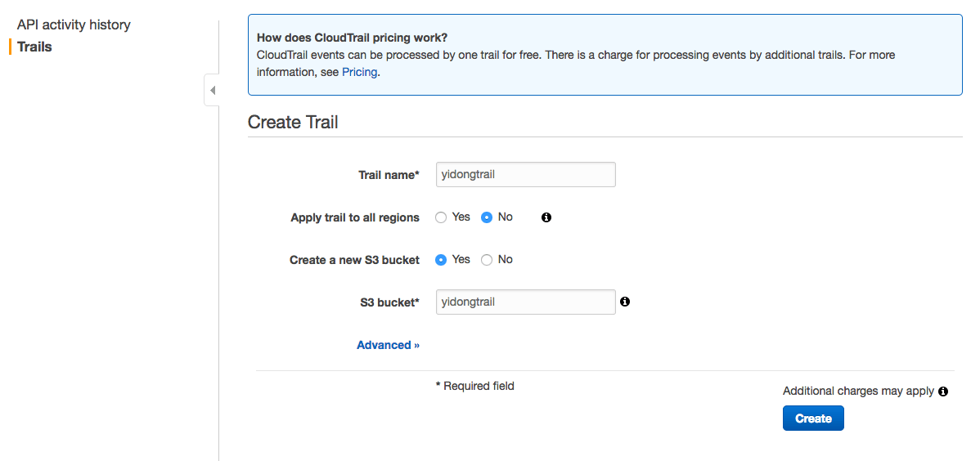Image resolution: width=980 pixels, height=461 pixels.
Task: Go to Trails in the sidebar
Action: point(34,47)
